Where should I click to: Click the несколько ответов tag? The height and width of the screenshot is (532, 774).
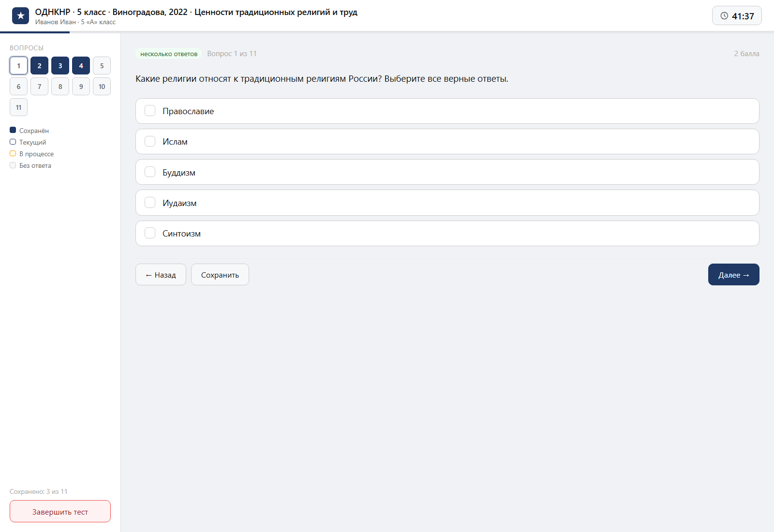(x=169, y=54)
